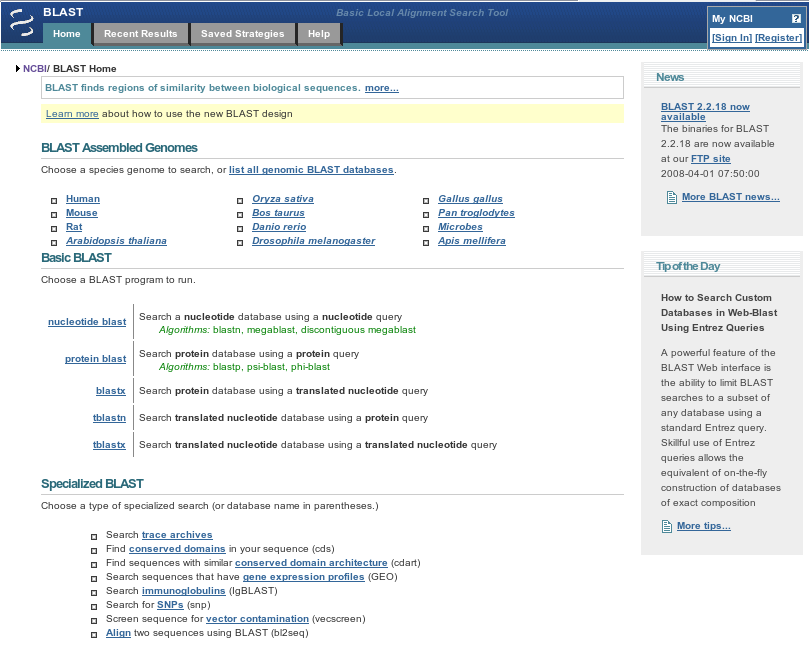Click the 'Tip of the Day' heading

pyautogui.click(x=688, y=266)
